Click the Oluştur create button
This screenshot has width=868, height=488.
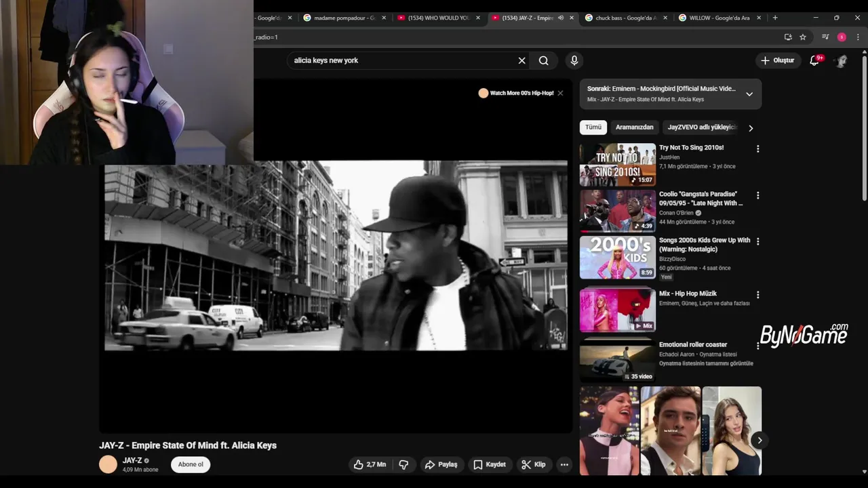click(777, 60)
